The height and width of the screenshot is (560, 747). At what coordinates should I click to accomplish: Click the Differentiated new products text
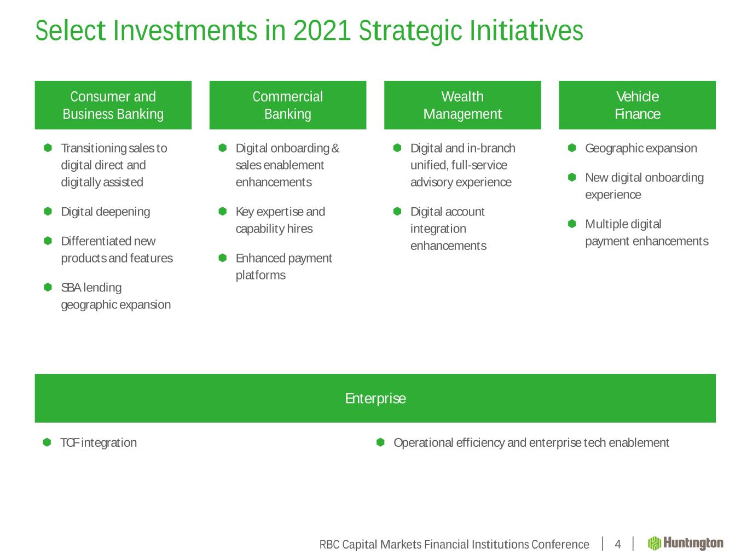[117, 249]
